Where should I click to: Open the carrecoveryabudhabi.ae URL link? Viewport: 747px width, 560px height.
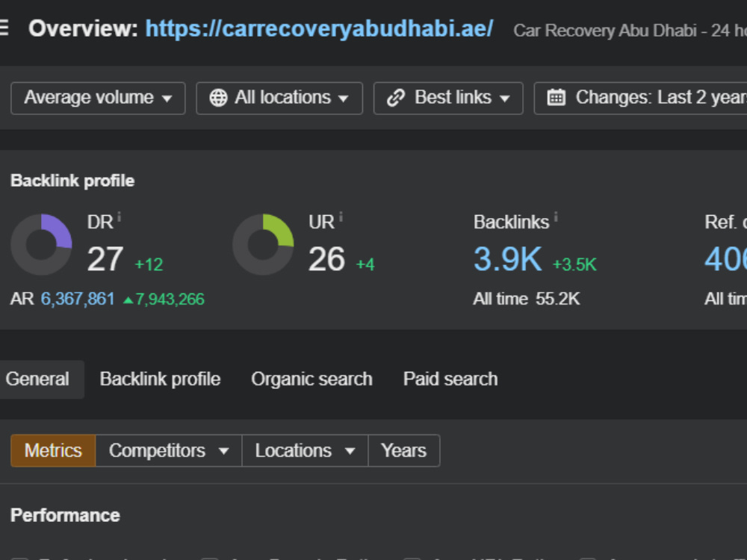click(x=319, y=29)
